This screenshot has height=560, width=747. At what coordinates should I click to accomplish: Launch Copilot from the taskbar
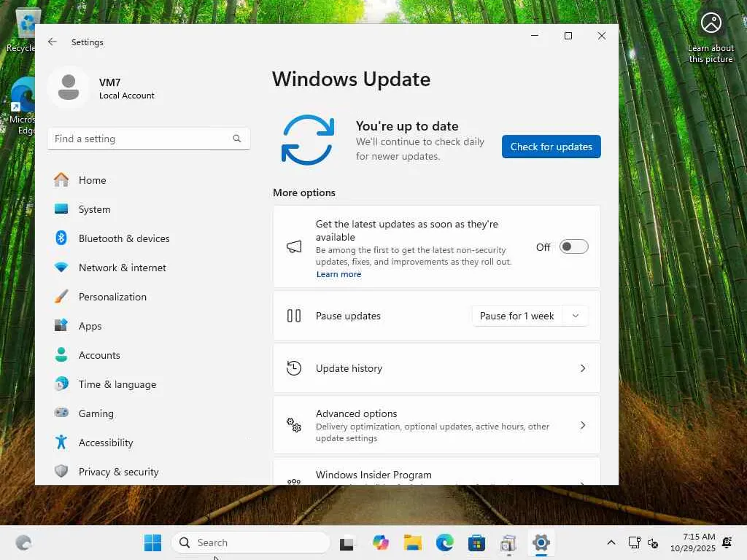[x=381, y=542]
